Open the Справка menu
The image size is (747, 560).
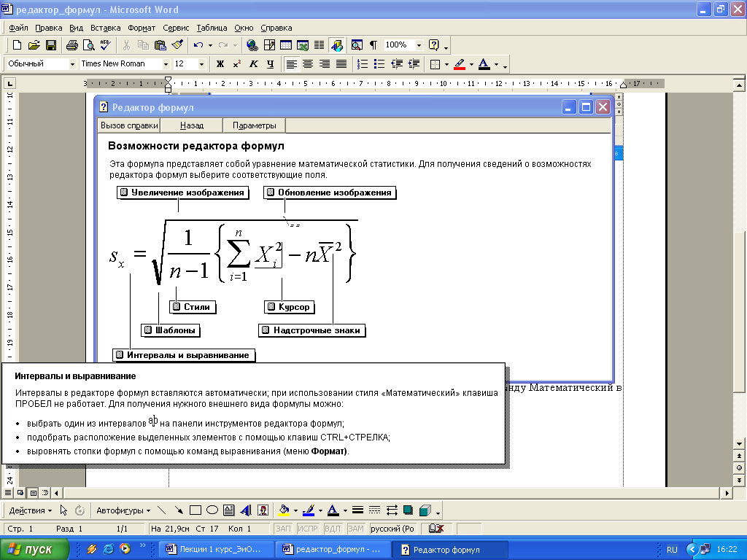(276, 28)
